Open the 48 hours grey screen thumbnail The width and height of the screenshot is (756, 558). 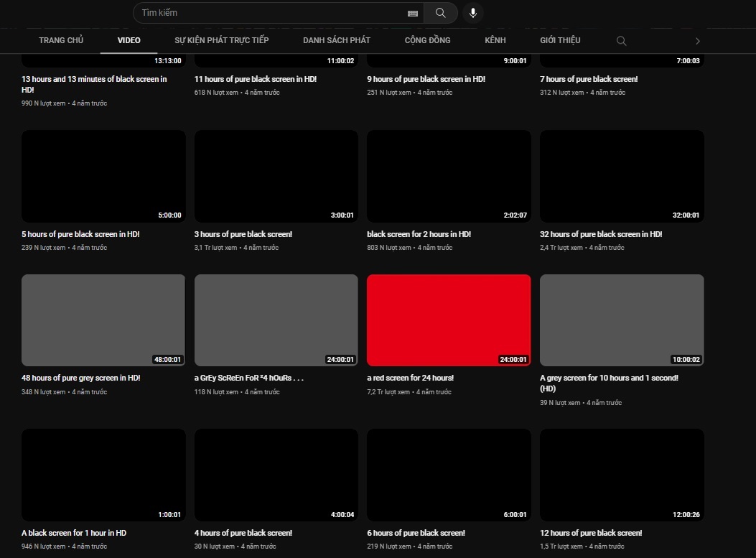(103, 320)
